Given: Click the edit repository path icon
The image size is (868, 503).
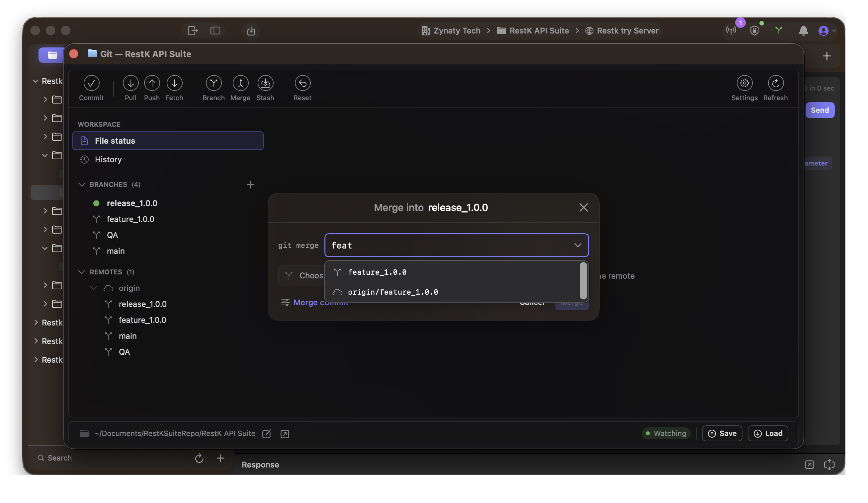Looking at the screenshot, I should [x=267, y=433].
